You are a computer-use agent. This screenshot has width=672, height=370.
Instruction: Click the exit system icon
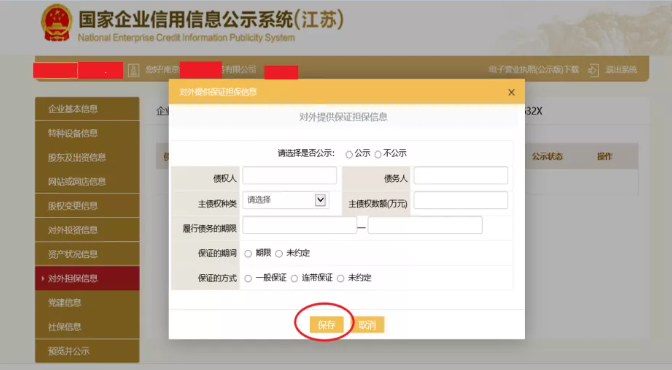coord(594,70)
